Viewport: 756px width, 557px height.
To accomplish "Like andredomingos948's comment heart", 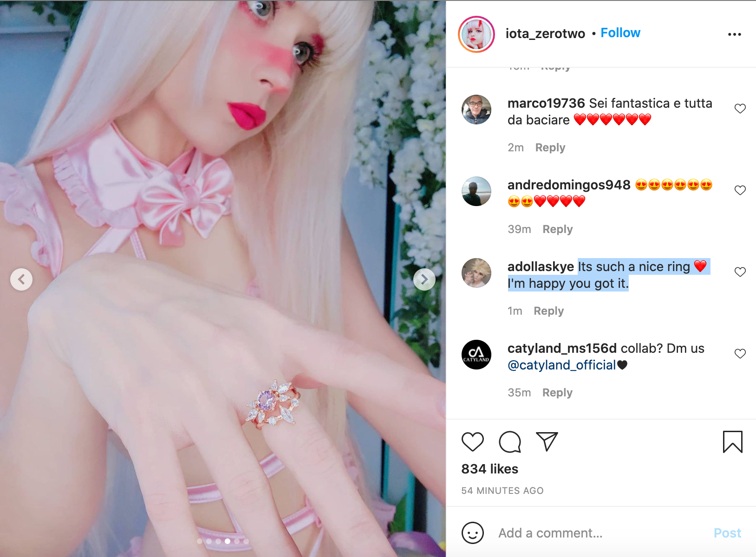I will 740,190.
